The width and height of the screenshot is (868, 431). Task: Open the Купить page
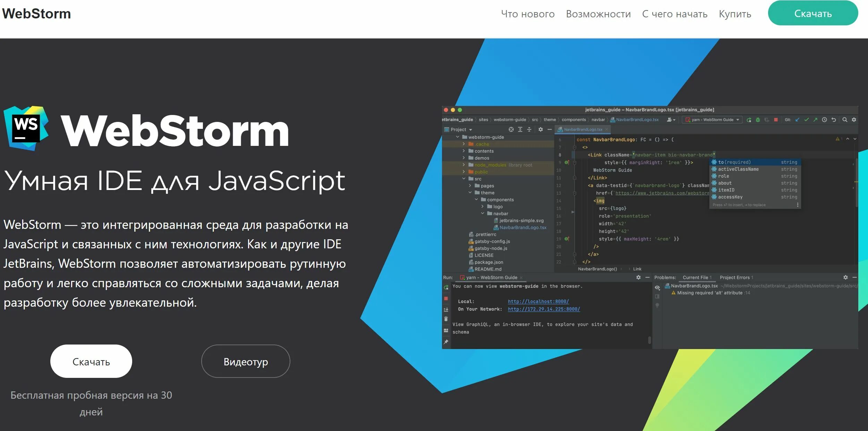coord(735,14)
